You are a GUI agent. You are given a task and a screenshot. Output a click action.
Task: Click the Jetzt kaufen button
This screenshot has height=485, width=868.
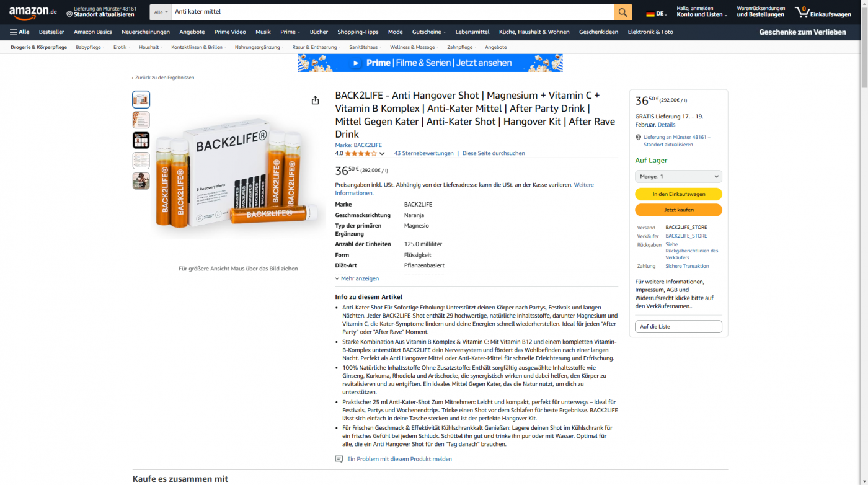[678, 210]
